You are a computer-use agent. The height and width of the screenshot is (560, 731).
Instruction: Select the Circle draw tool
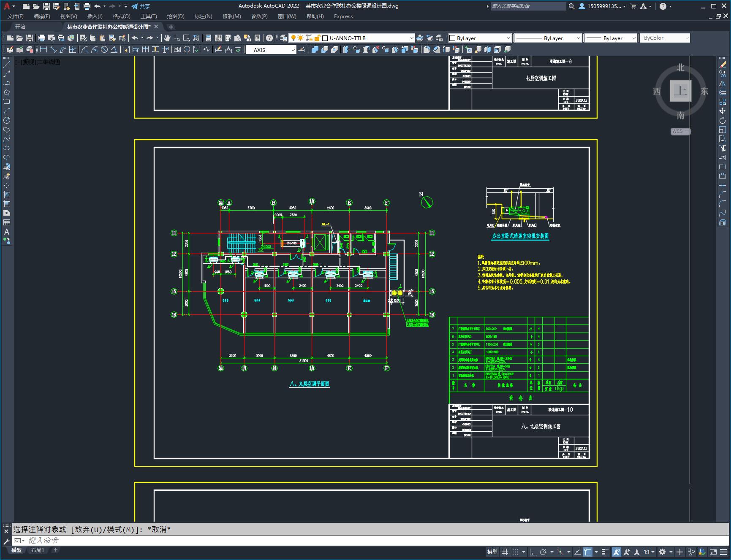tap(7, 120)
